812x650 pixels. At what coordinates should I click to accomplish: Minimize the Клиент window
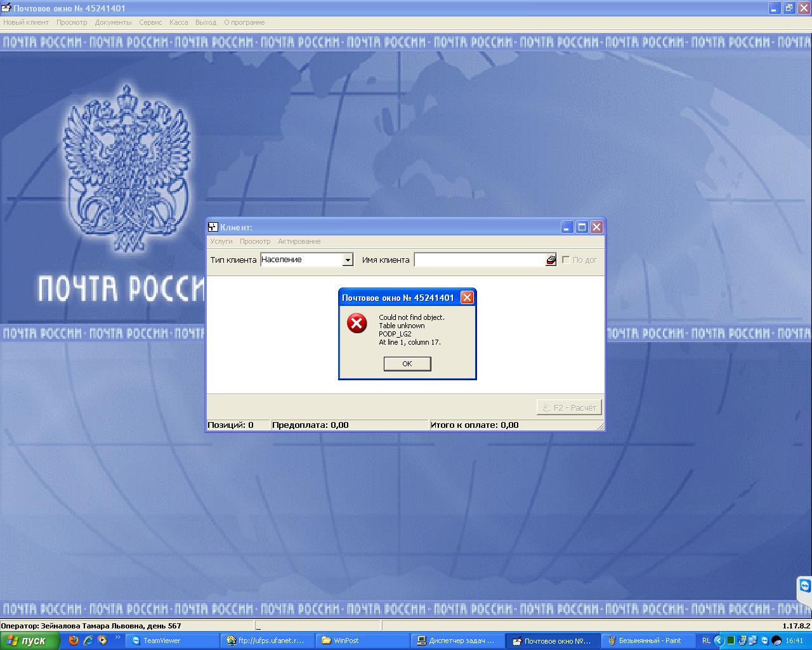point(566,227)
